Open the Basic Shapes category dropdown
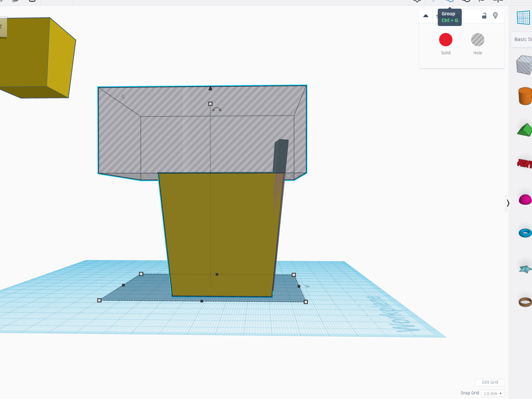This screenshot has height=399, width=532. pos(522,39)
